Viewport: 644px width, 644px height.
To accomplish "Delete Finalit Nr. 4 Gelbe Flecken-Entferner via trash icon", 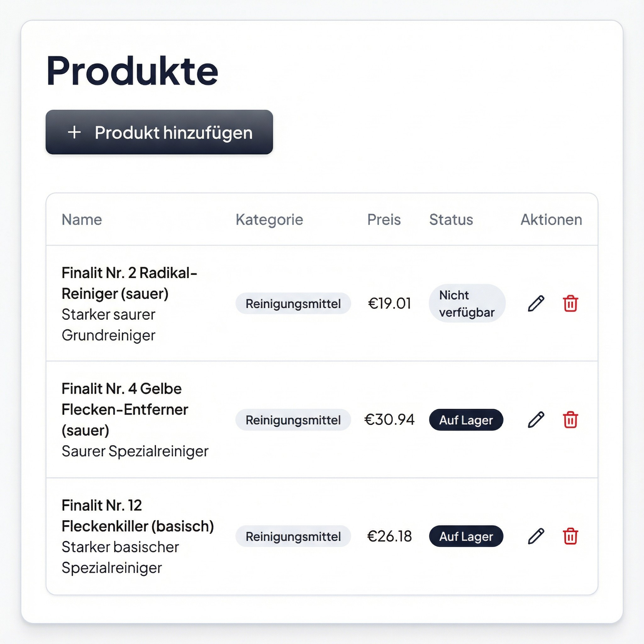I will coord(571,420).
